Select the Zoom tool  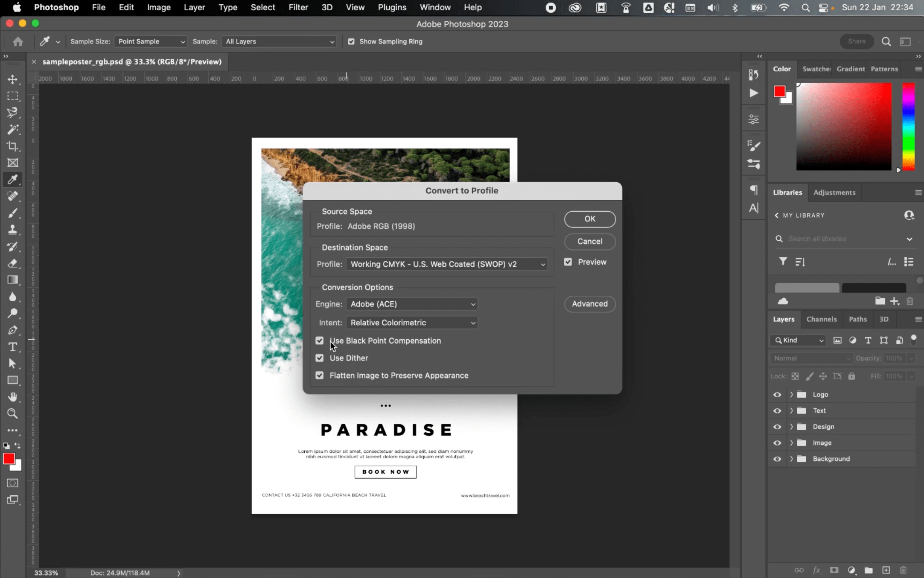[13, 413]
